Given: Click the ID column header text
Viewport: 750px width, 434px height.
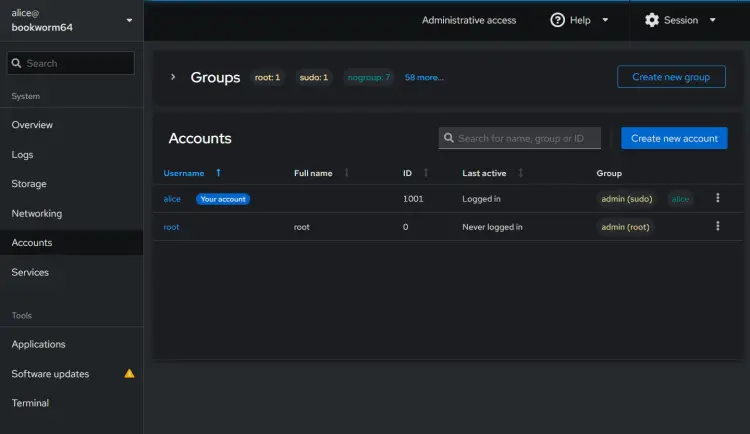Looking at the screenshot, I should click(x=407, y=173).
